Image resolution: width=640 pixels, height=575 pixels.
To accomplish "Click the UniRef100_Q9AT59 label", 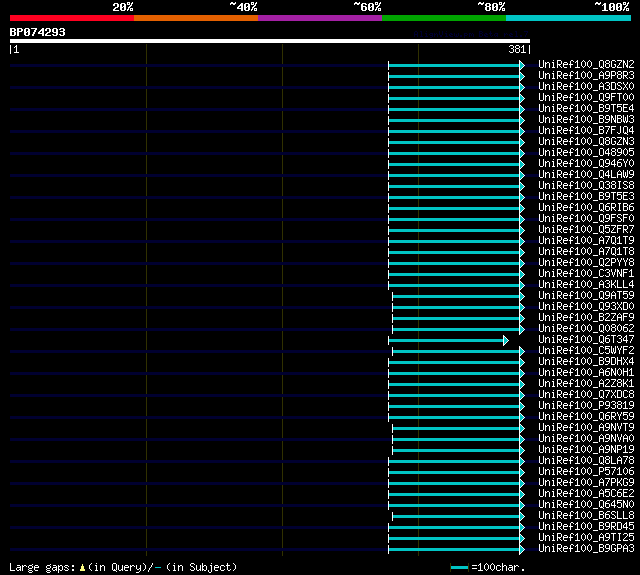I will coord(586,295).
